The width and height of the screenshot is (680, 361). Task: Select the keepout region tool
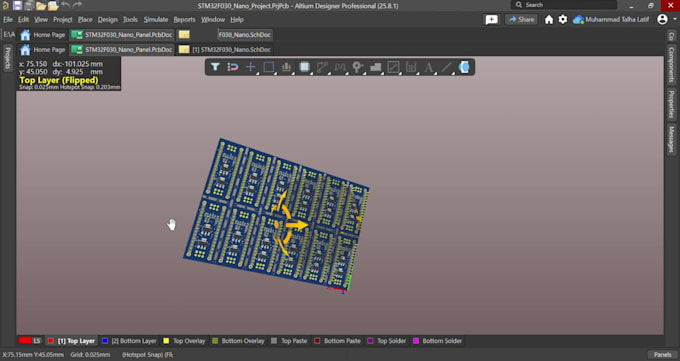coord(393,67)
